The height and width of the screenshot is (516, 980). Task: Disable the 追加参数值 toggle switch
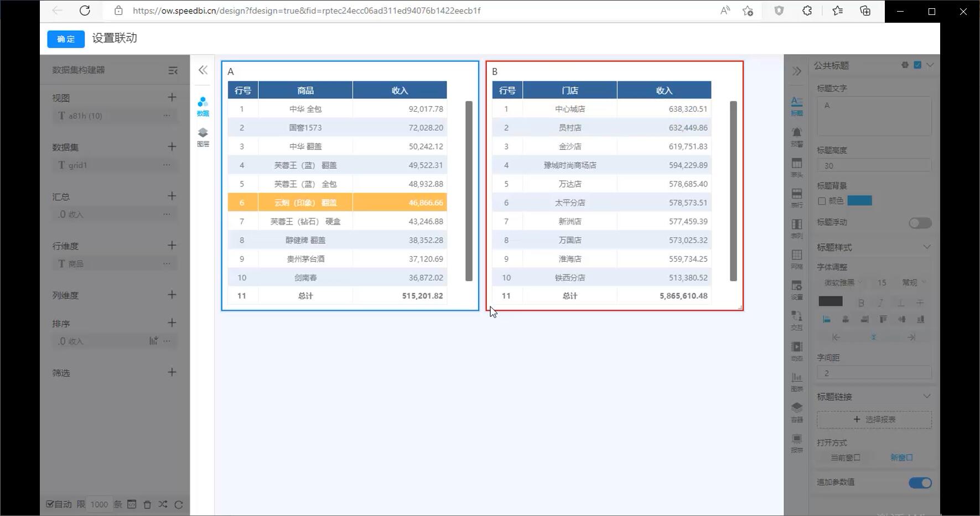coord(920,483)
